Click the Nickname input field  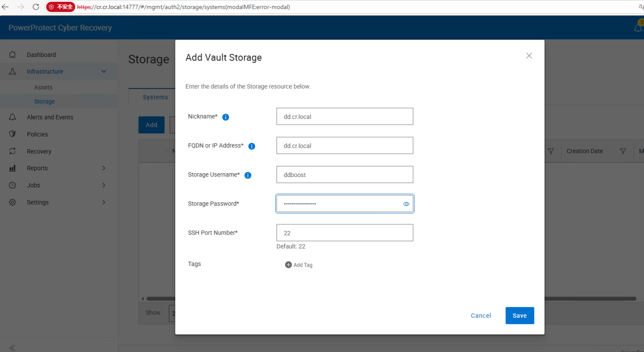tap(345, 116)
